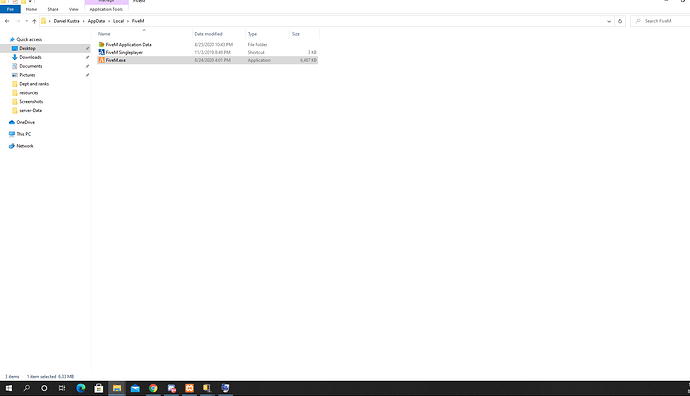Expand the recent locations dropdown arrow
Screen dimensions: 690x396
[x=26, y=21]
